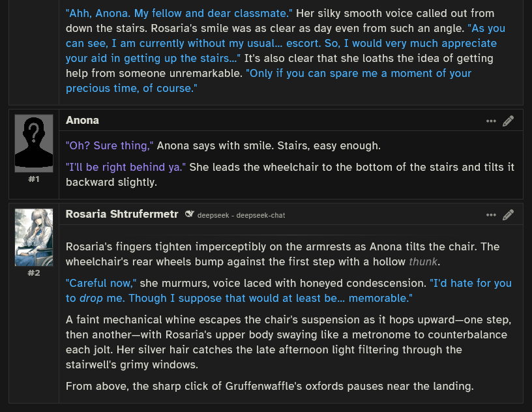Click the #1 message number under Anona's avatar
The width and height of the screenshot is (532, 412).
[34, 179]
